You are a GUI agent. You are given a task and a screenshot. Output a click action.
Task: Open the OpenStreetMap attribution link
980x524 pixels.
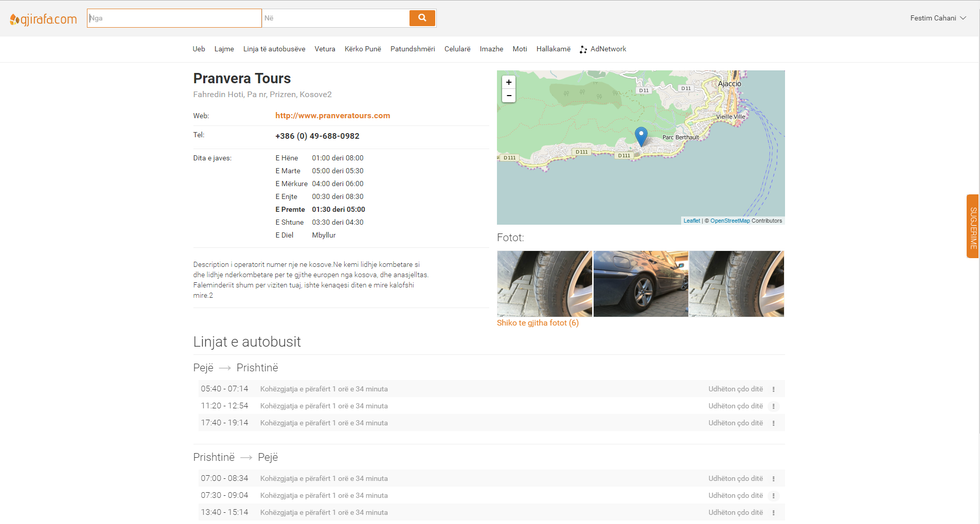pos(728,221)
